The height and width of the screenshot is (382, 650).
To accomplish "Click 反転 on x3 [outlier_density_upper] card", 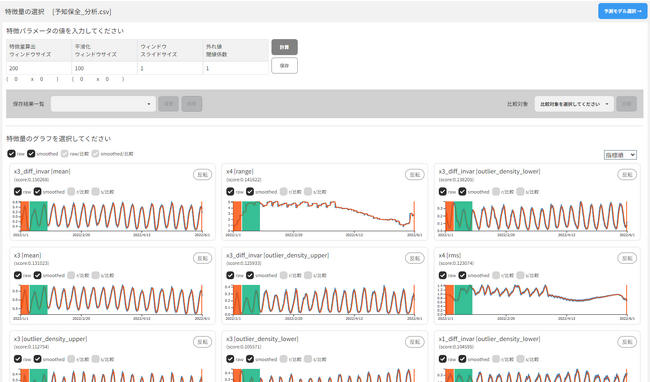I will (x=203, y=342).
